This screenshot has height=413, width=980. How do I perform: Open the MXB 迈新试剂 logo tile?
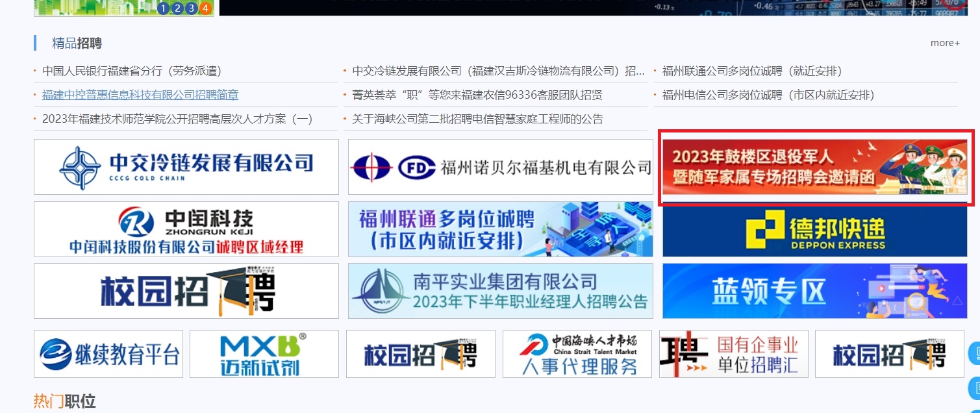click(x=264, y=354)
